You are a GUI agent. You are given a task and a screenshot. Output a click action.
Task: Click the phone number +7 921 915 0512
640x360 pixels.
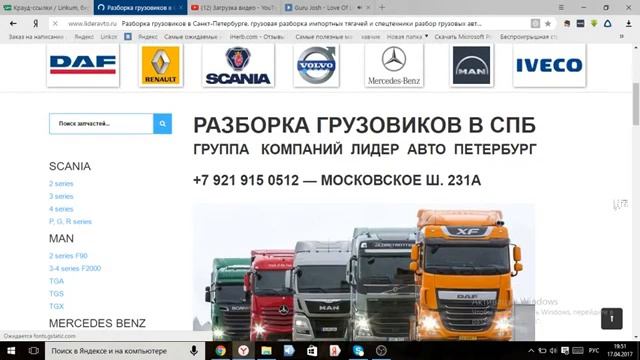(x=246, y=180)
